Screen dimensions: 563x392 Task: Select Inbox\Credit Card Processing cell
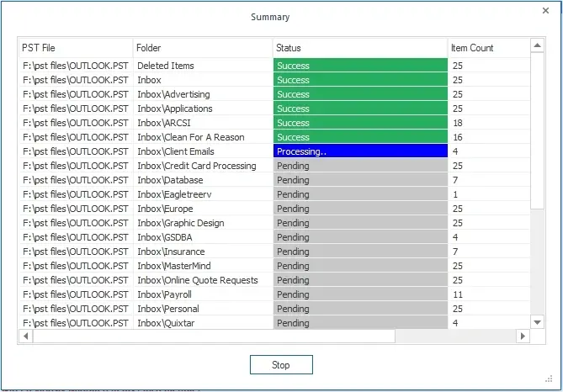(203, 166)
